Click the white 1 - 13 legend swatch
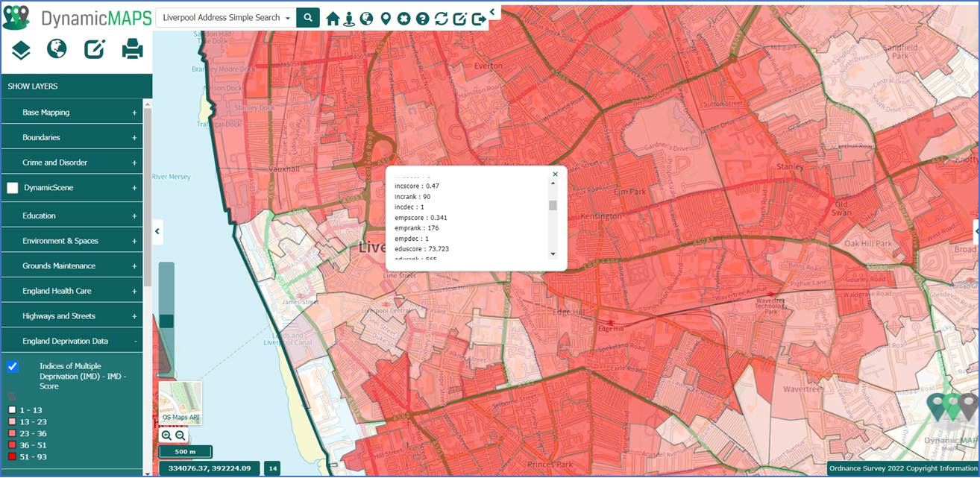This screenshot has width=980, height=478. tap(11, 410)
